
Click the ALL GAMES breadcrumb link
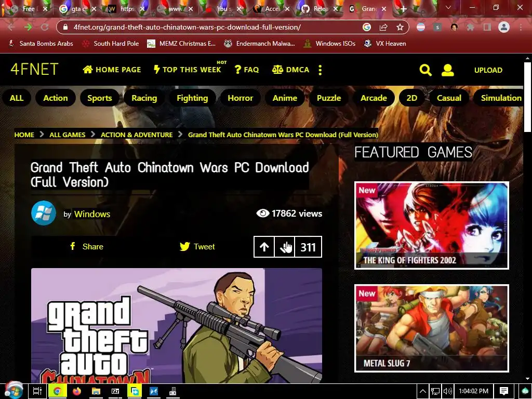click(67, 135)
